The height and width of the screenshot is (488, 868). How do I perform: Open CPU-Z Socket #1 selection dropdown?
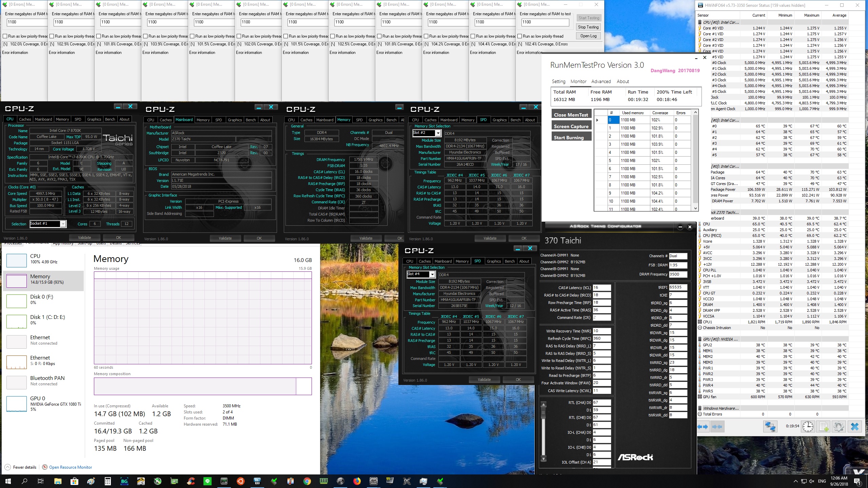point(63,224)
